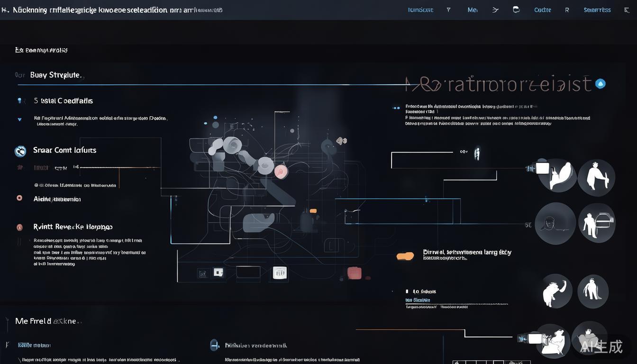Click the arrow icon in top navigation
Screen dimensions: 637x364
click(x=495, y=9)
